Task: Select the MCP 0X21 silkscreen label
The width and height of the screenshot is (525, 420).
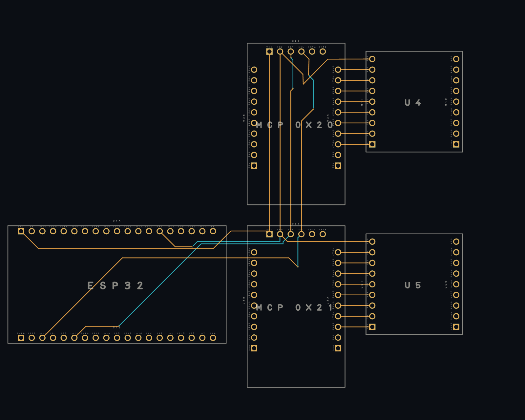Action: pos(295,307)
